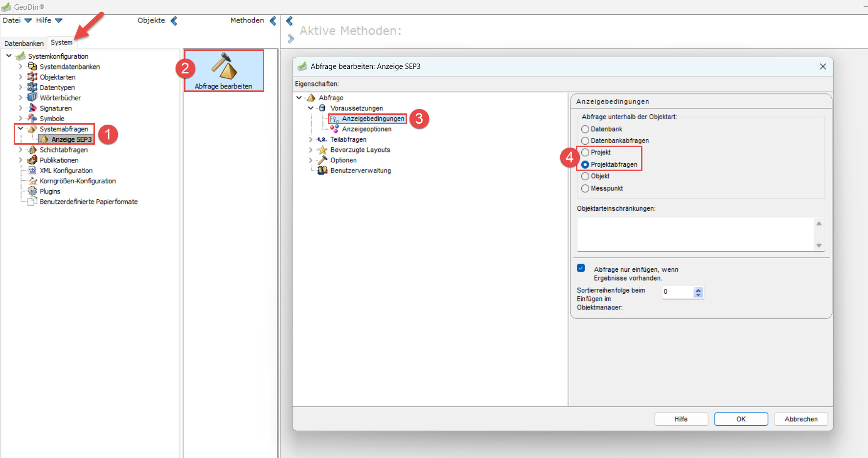The height and width of the screenshot is (458, 868).
Task: Expand the Schichtabfragen node
Action: 21,150
